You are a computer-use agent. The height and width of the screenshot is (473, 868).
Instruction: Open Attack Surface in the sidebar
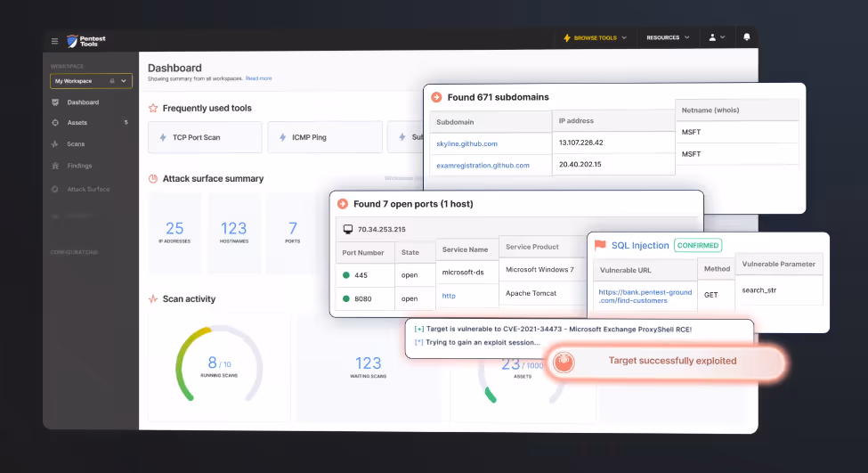coord(88,190)
